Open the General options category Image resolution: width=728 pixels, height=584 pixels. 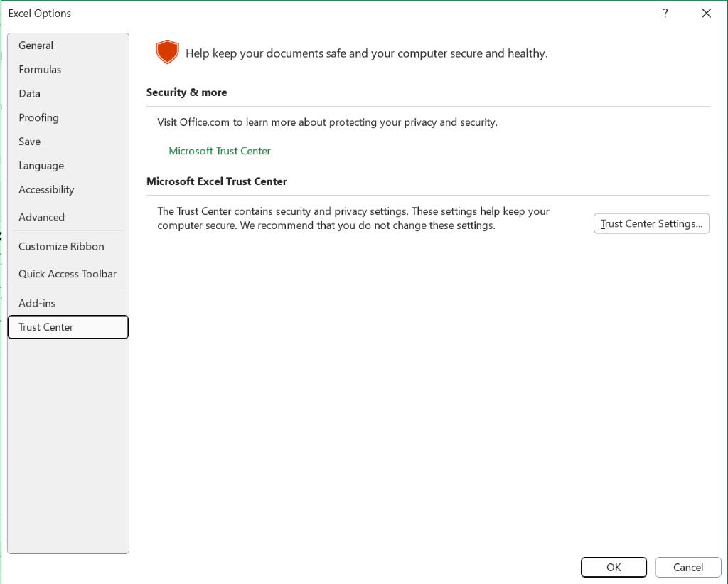[68, 46]
